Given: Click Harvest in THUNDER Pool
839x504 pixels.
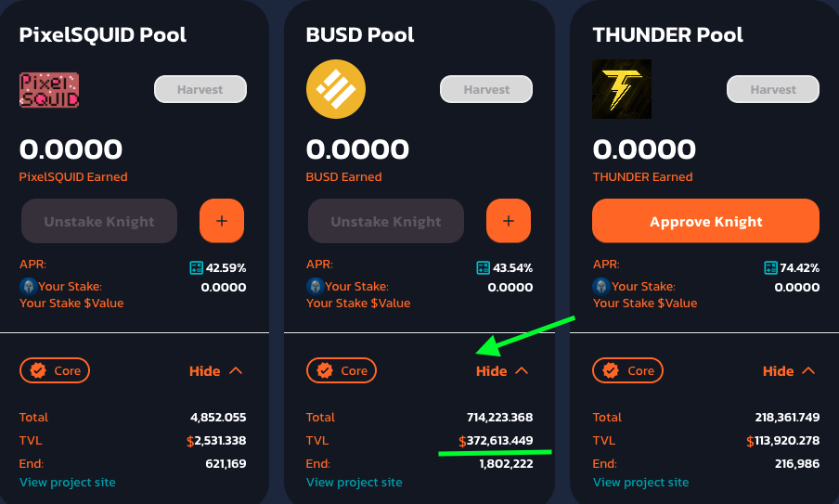Looking at the screenshot, I should pyautogui.click(x=773, y=89).
